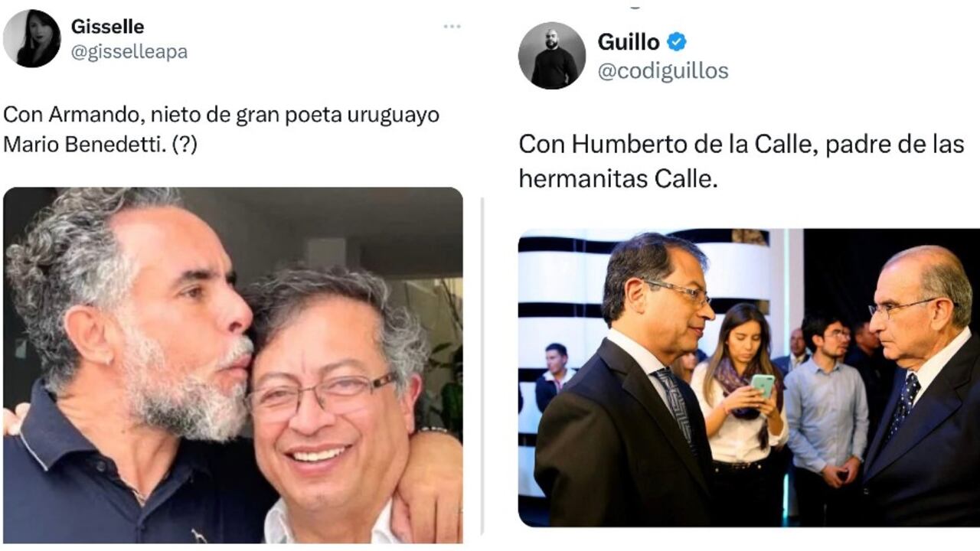Visit the @gisselleapa handle link

(129, 52)
